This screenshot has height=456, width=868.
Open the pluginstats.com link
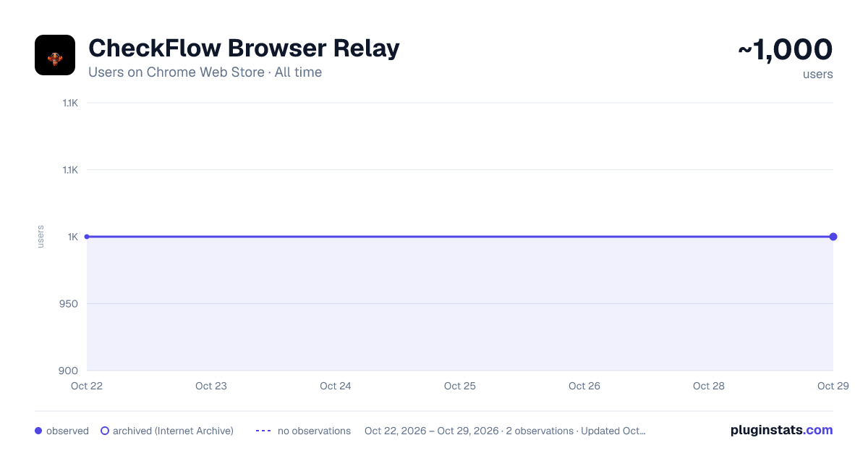click(x=782, y=430)
